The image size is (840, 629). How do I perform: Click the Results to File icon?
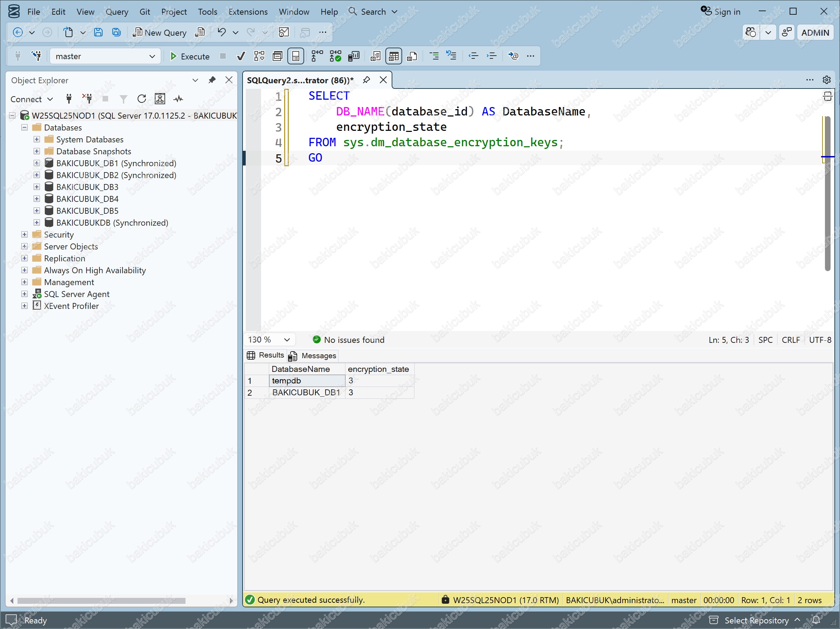[x=412, y=57]
